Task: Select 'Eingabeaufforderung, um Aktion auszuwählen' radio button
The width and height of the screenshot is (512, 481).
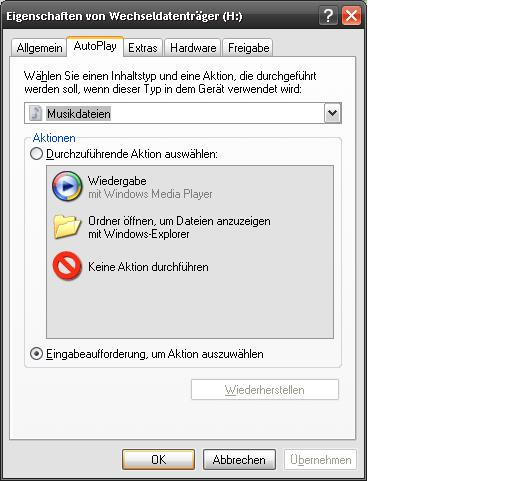Action: pos(36,354)
